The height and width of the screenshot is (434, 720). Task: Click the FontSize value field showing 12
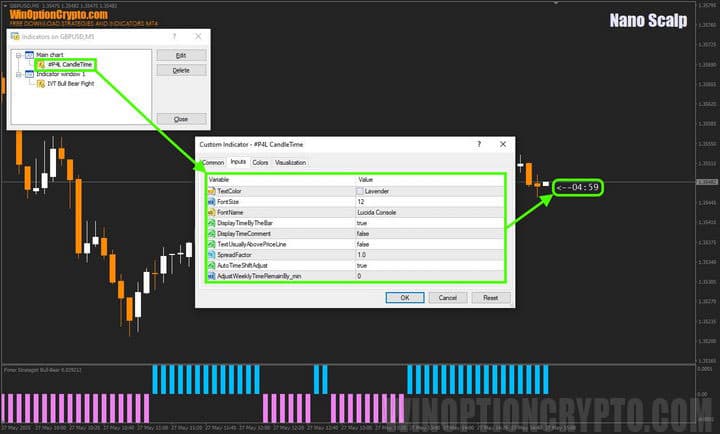coord(362,201)
